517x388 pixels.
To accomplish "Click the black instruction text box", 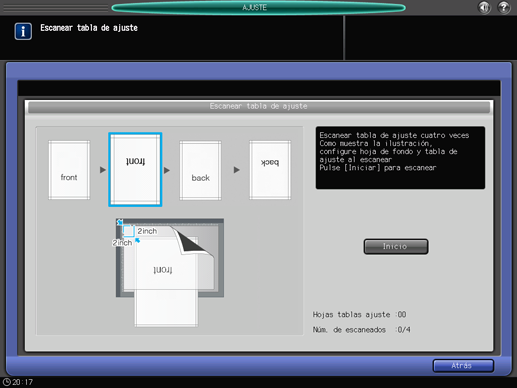I will tap(400, 158).
